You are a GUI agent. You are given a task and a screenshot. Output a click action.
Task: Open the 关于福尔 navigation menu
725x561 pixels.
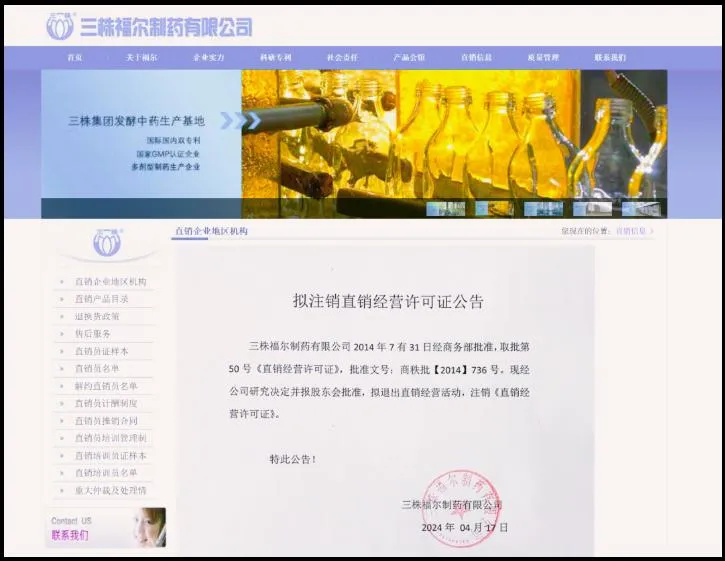pyautogui.click(x=141, y=57)
